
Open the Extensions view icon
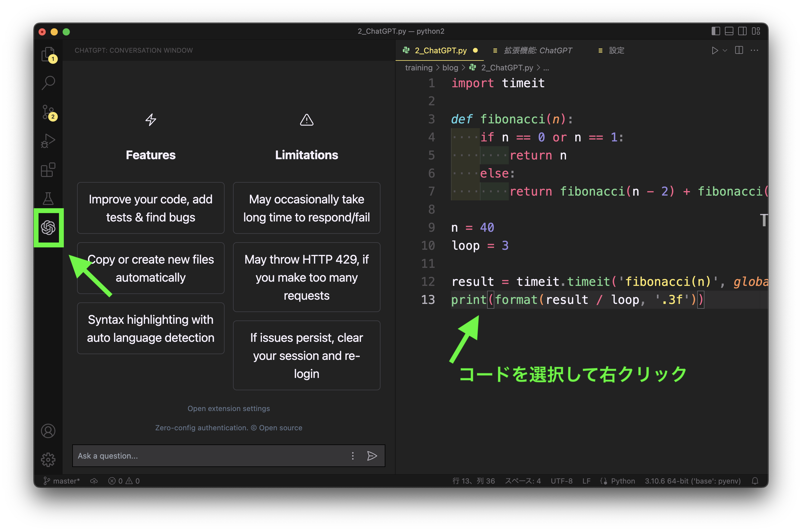point(48,170)
